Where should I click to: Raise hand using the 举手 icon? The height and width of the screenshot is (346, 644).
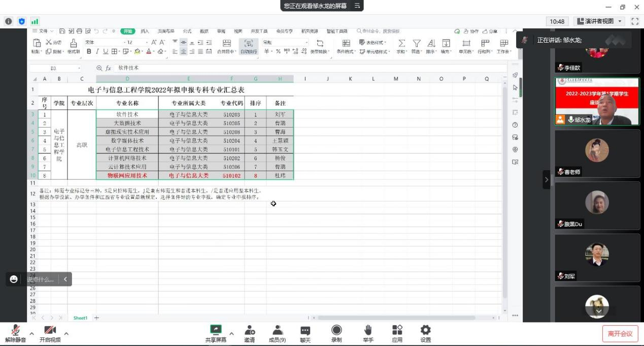(368, 330)
